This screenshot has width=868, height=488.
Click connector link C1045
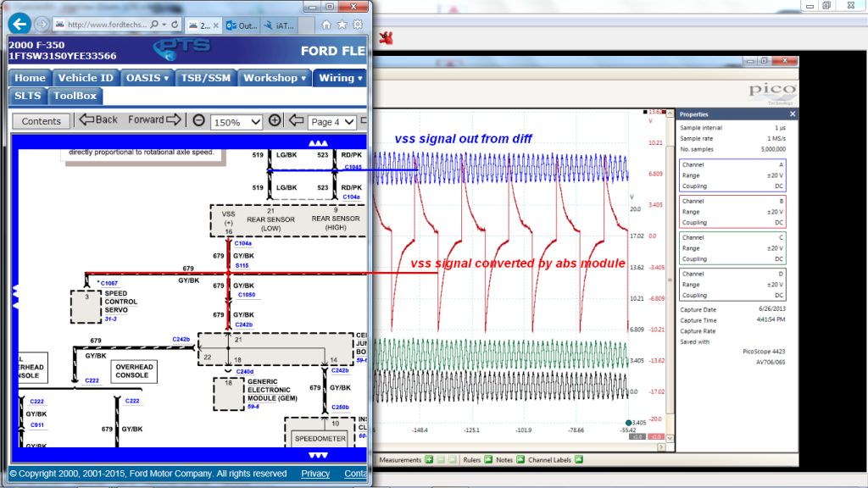tap(353, 167)
